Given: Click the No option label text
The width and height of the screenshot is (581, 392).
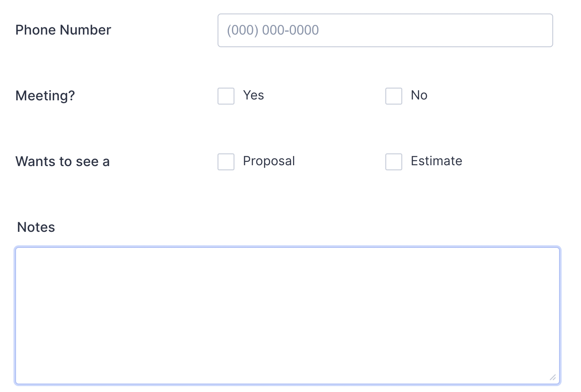Looking at the screenshot, I should [x=419, y=95].
